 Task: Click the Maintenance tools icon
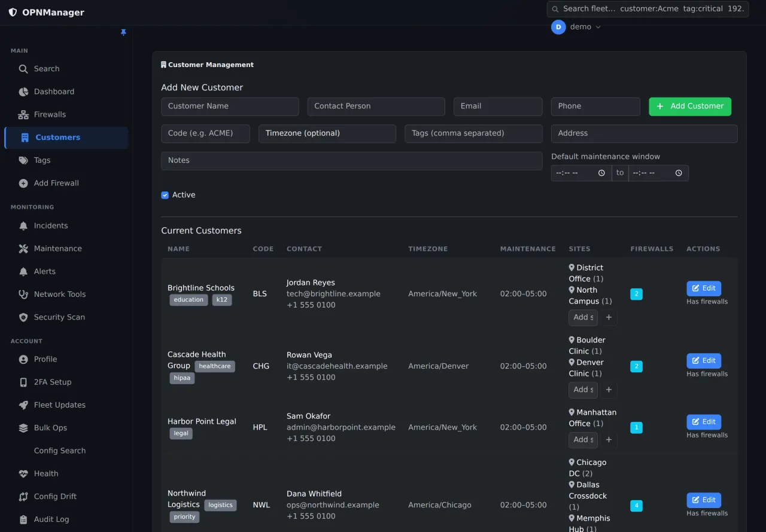(23, 248)
